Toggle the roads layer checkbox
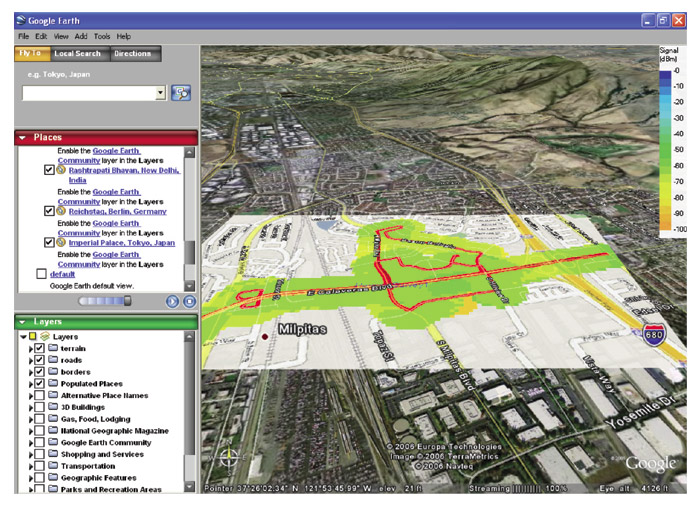 tap(39, 360)
